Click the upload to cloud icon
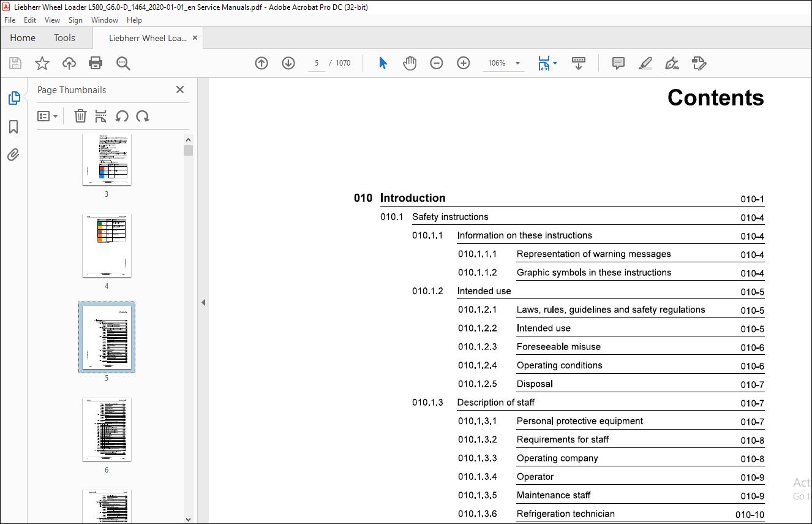The width and height of the screenshot is (812, 524). 69,63
